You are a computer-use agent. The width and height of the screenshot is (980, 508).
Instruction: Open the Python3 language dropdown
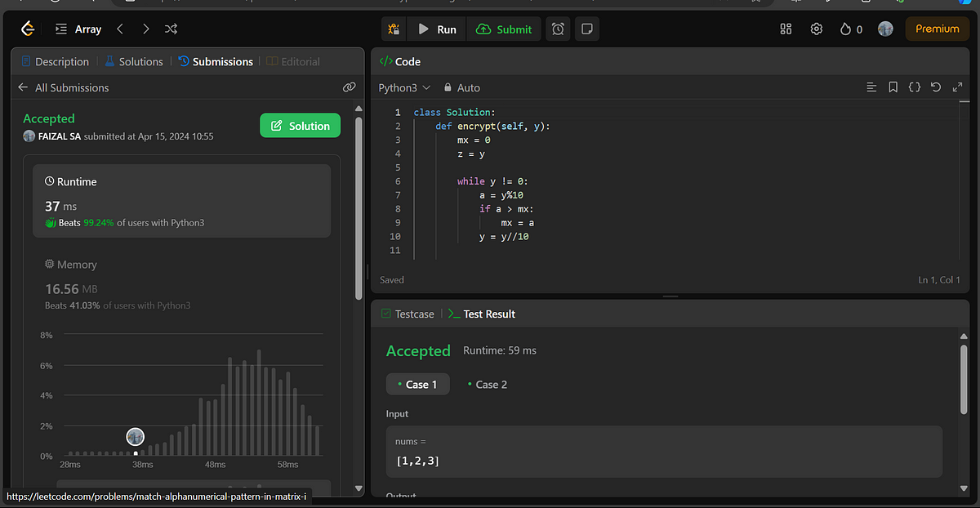[404, 87]
